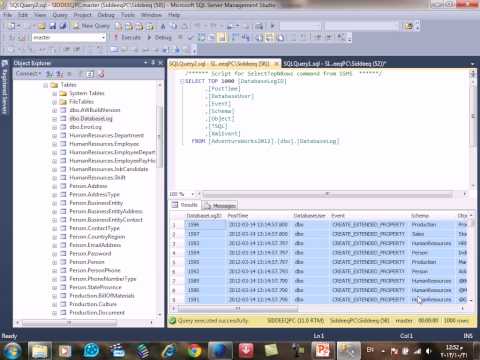Select Production.Culture table

click(93, 304)
